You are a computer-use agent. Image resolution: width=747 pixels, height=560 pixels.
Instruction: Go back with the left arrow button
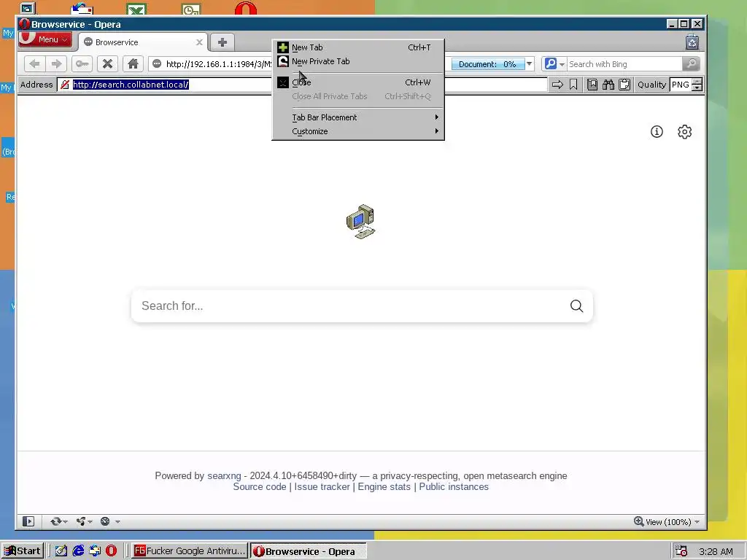click(x=34, y=64)
